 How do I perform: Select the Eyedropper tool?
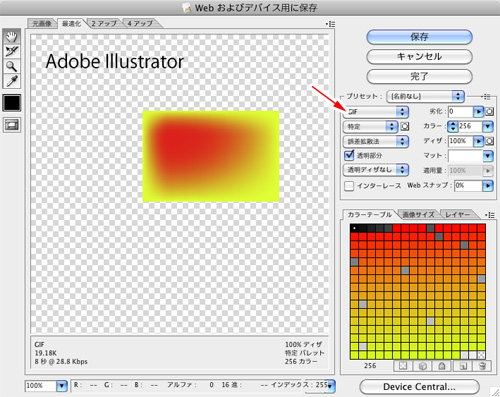tap(12, 81)
